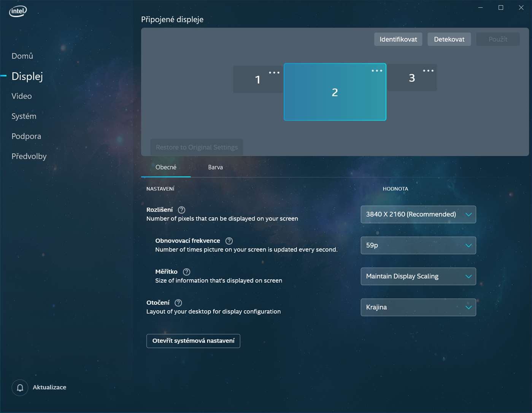Click the Rozlišení help question mark
The width and height of the screenshot is (532, 413).
(x=181, y=209)
